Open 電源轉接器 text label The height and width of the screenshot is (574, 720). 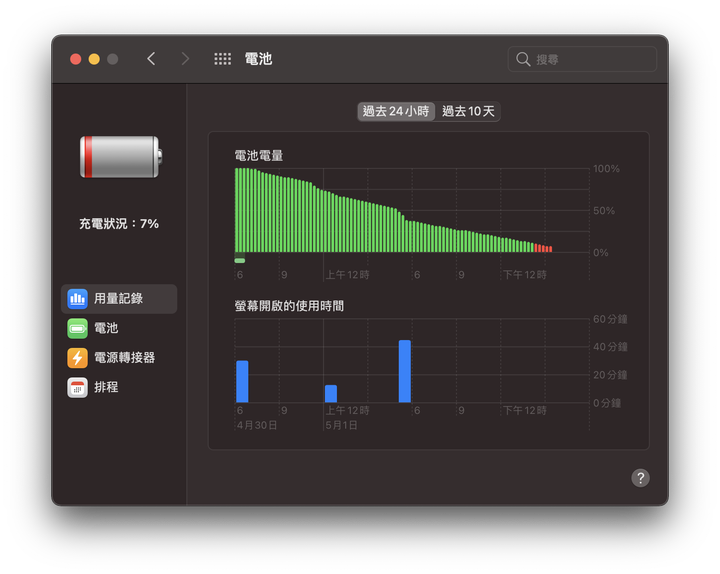coord(124,358)
